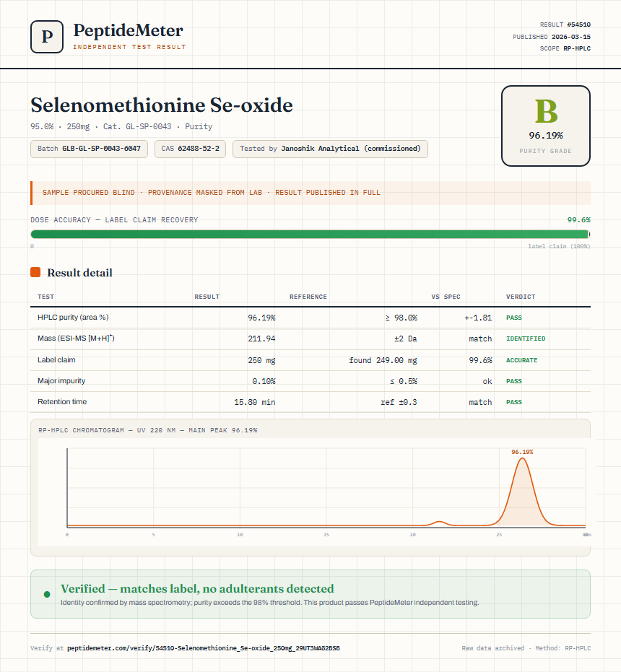Click the VS SPEC column header

(x=446, y=297)
